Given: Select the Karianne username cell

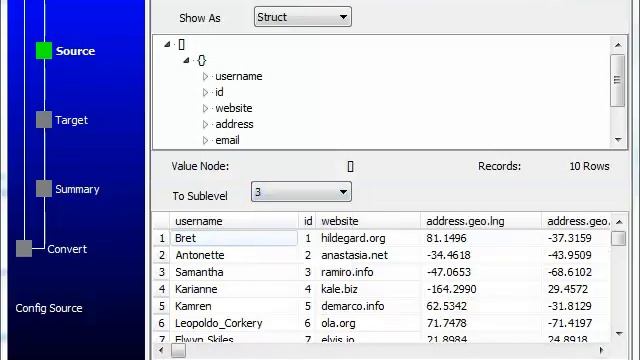Looking at the screenshot, I should click(x=234, y=289).
